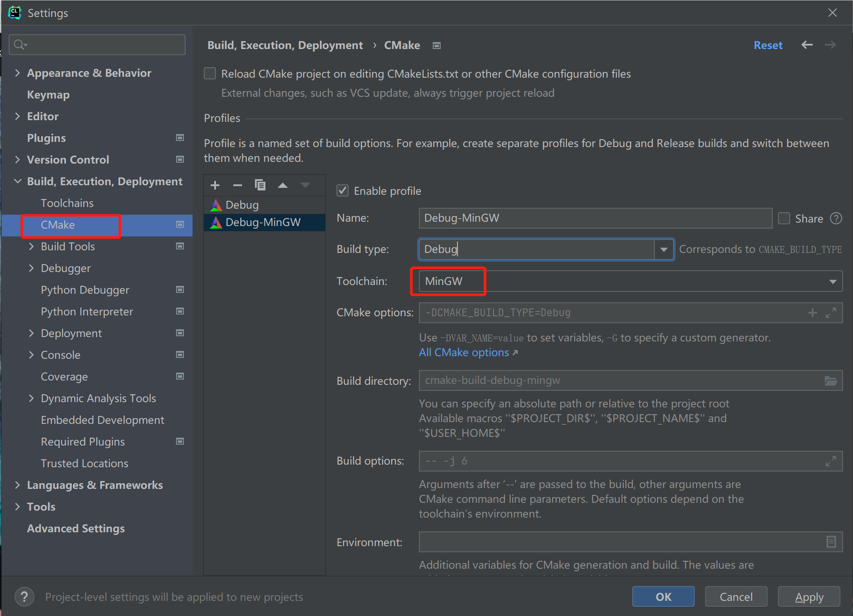Click project-level icon next to CMake breadcrumb

437,46
